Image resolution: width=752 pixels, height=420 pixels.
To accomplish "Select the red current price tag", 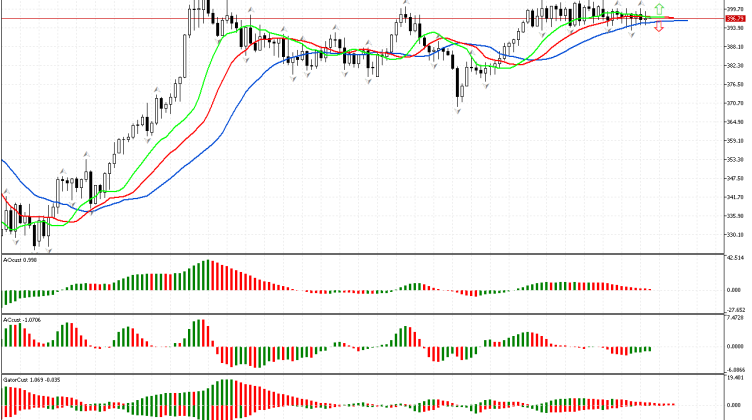I will coord(736,18).
